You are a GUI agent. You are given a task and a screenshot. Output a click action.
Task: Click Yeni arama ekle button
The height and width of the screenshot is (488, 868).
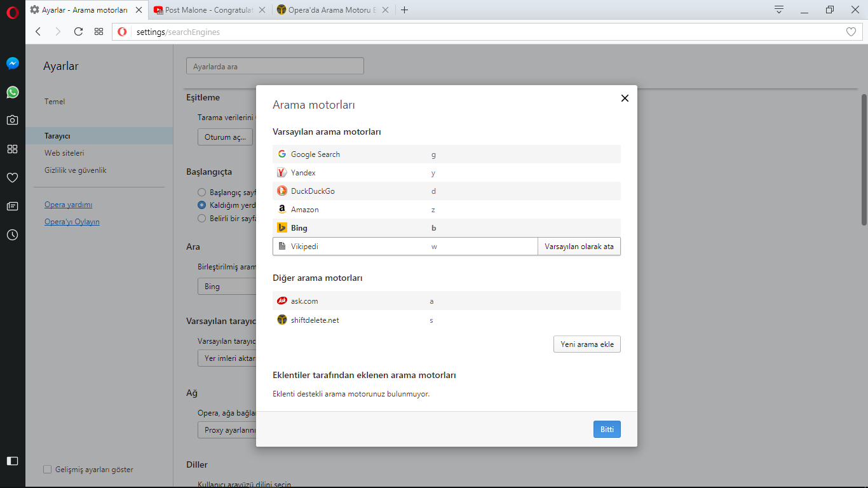pyautogui.click(x=587, y=344)
